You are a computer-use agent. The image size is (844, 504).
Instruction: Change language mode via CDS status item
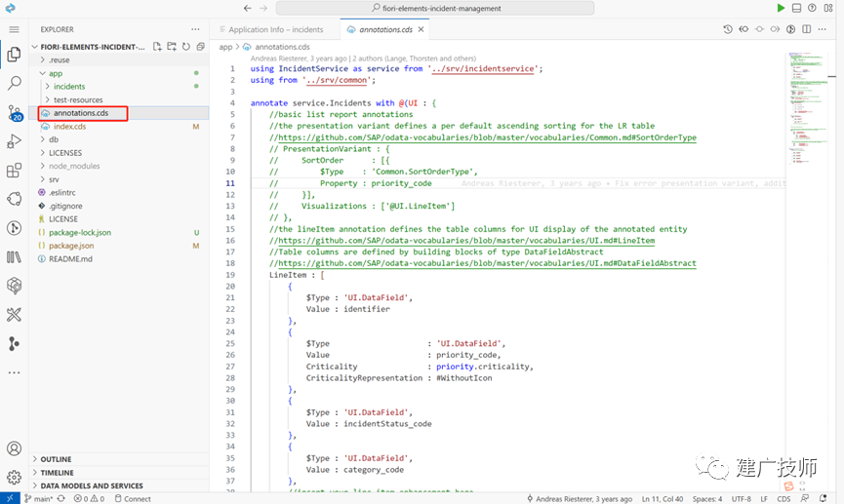(x=784, y=498)
